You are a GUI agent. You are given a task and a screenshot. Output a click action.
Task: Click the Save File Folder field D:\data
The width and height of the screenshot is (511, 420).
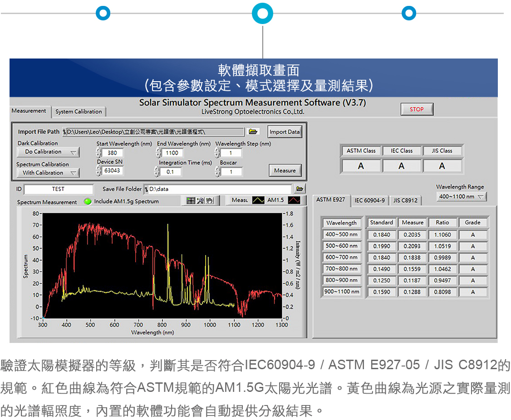click(218, 189)
